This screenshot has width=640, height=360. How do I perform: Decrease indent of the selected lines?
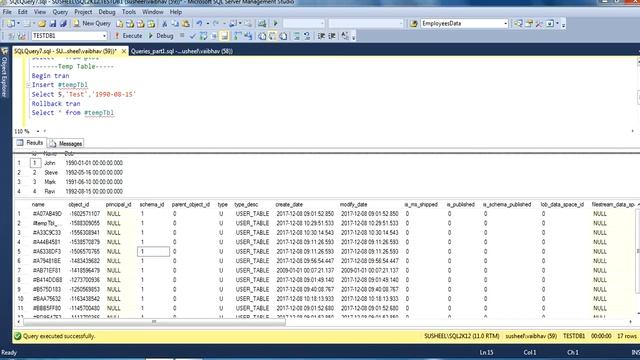321,36
